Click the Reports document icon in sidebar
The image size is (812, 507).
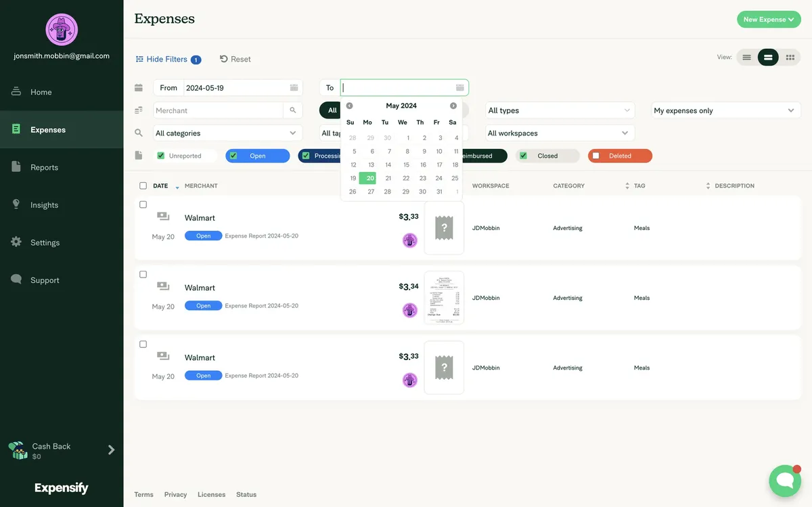[x=16, y=167]
